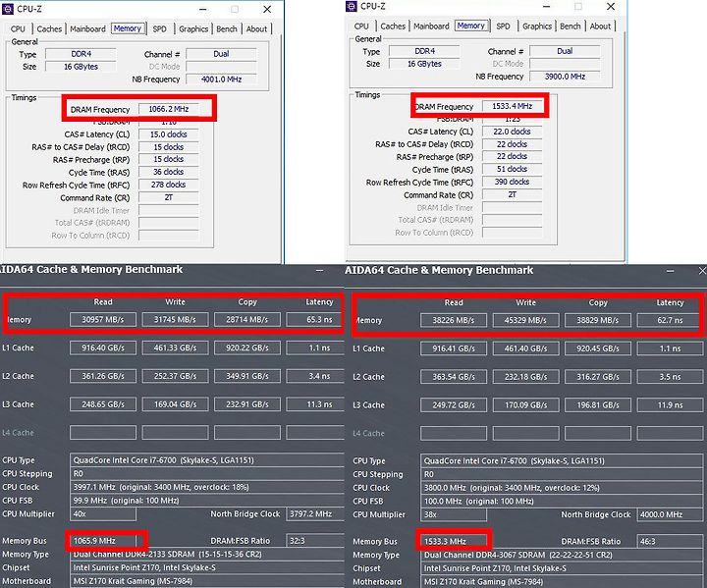Close the right CPU-Z window

(x=611, y=6)
